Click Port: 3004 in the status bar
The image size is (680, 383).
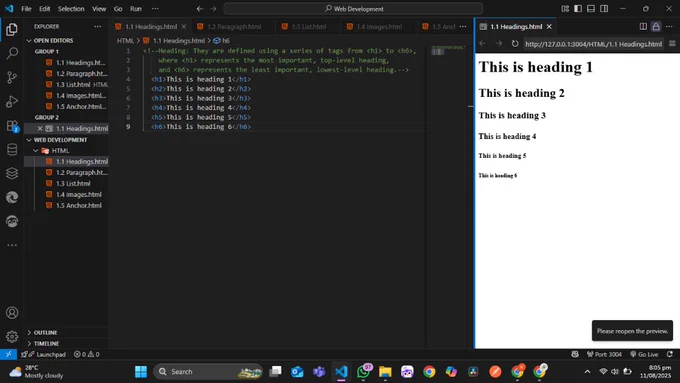click(x=604, y=354)
